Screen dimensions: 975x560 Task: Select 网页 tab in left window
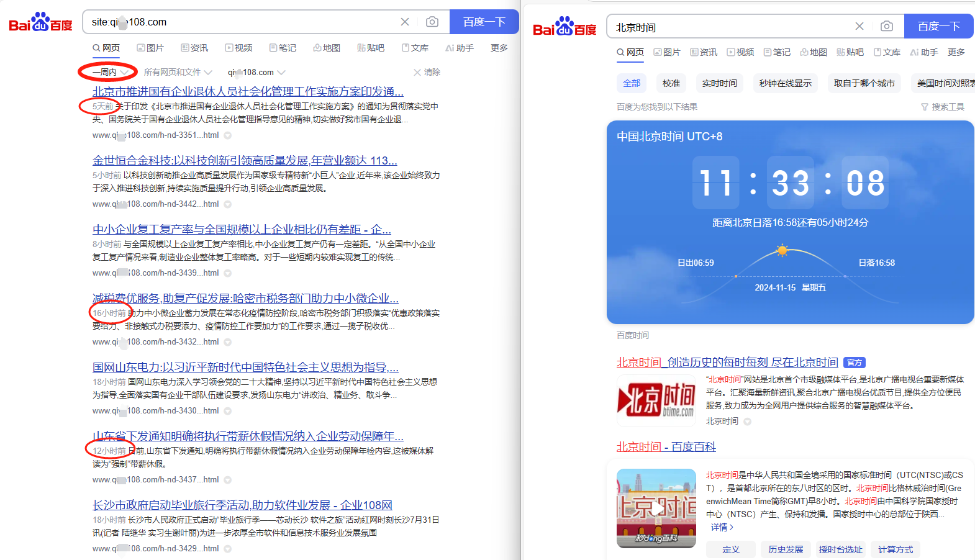pyautogui.click(x=106, y=48)
